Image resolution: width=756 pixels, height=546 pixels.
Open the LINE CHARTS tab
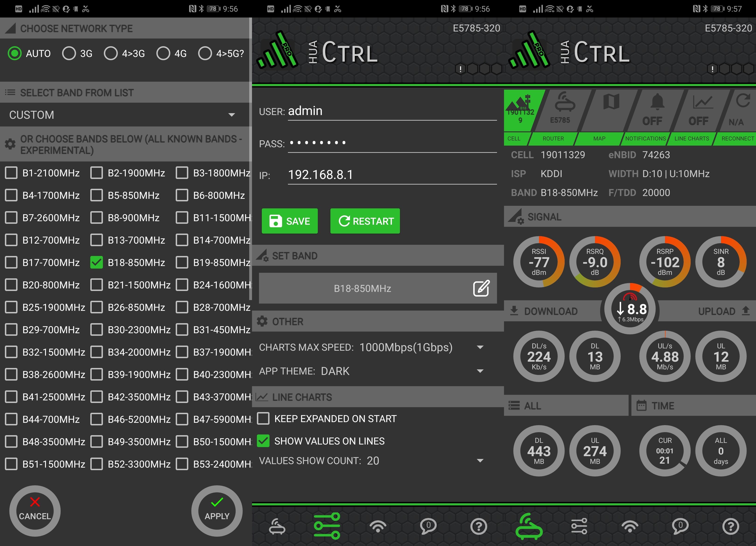692,138
